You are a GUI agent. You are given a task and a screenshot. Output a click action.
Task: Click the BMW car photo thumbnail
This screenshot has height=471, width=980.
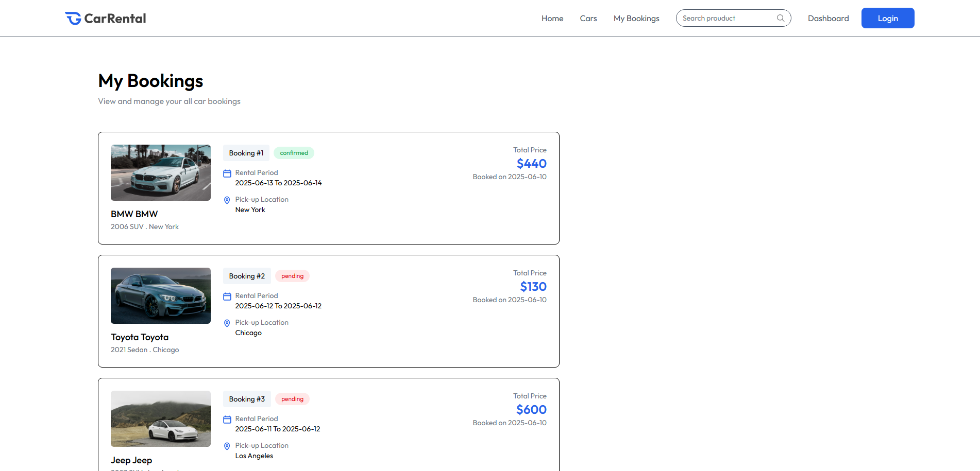160,172
